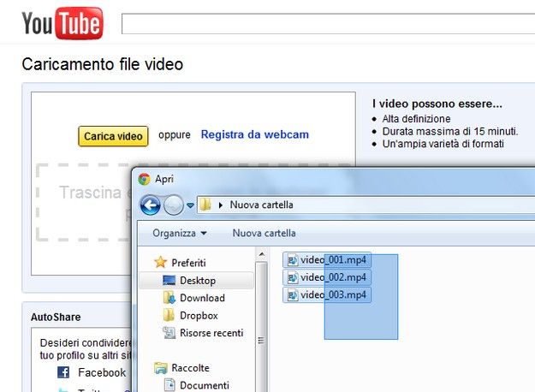Click the navigation pane scroll up arrow
Viewport: 535px width, 392px height.
point(261,254)
